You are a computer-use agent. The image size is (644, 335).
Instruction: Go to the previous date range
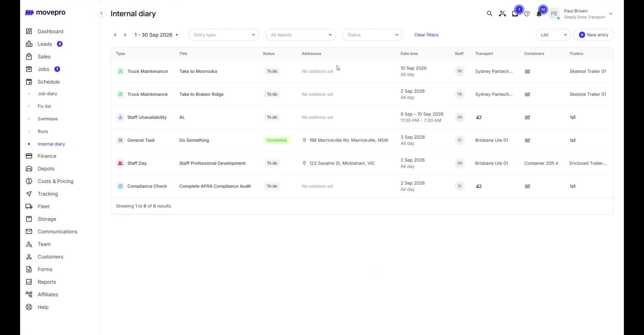(x=115, y=35)
